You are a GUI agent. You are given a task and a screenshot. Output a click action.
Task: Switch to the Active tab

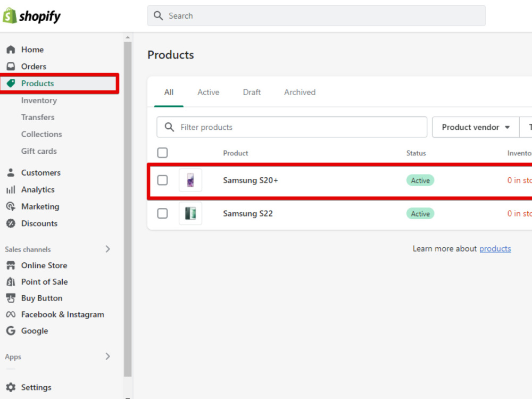209,92
